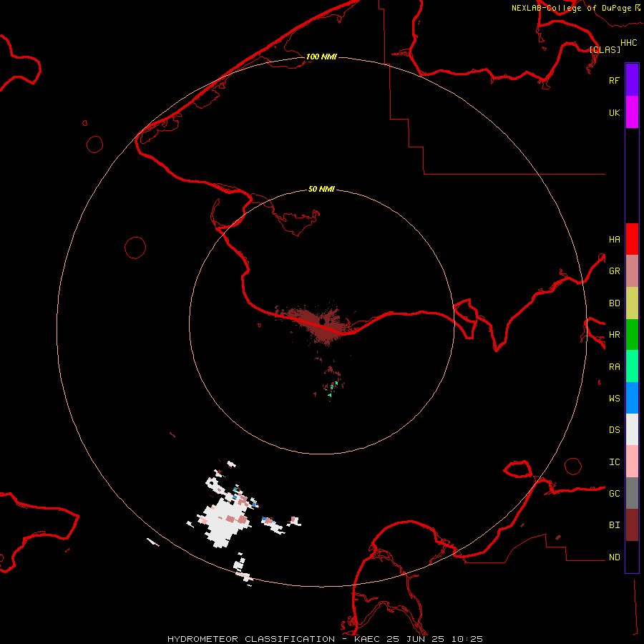Image resolution: width=644 pixels, height=644 pixels.
Task: Click the DS legend label
Action: click(614, 429)
